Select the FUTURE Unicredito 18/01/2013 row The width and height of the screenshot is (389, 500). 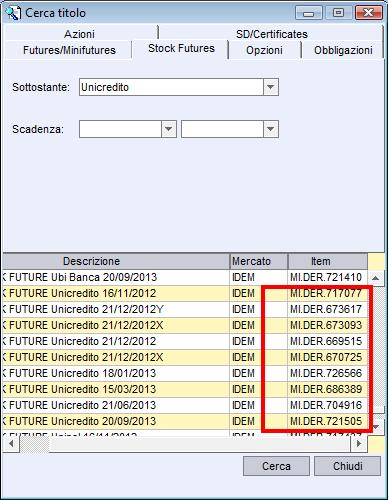point(185,373)
